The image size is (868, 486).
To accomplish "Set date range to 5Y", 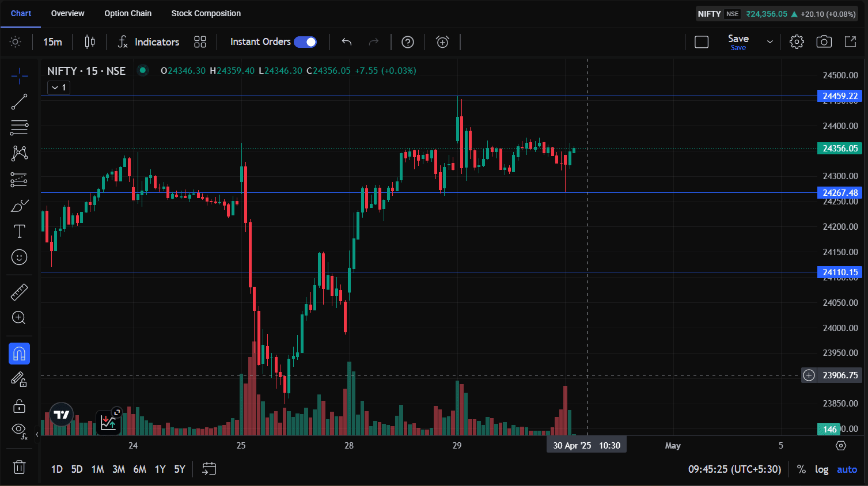I will [x=180, y=469].
